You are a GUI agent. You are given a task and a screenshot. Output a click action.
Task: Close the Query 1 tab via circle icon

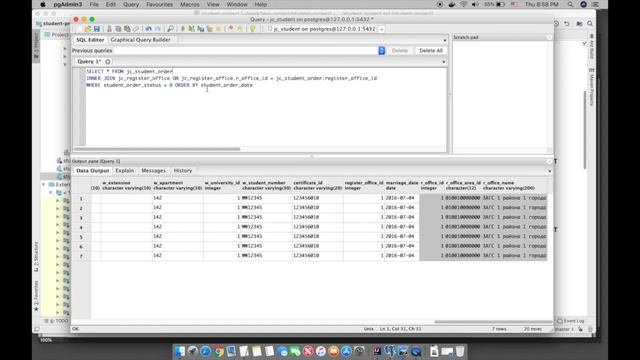(x=108, y=62)
